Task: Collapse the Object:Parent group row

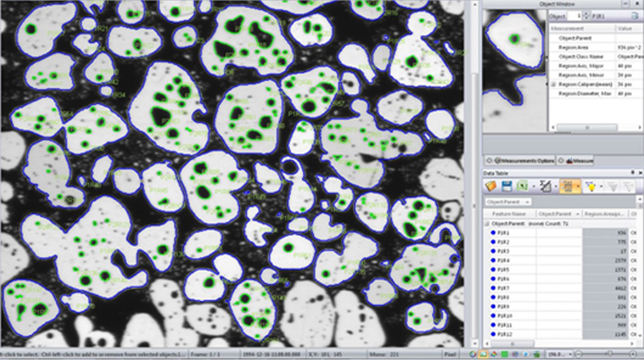Action: coord(486,224)
